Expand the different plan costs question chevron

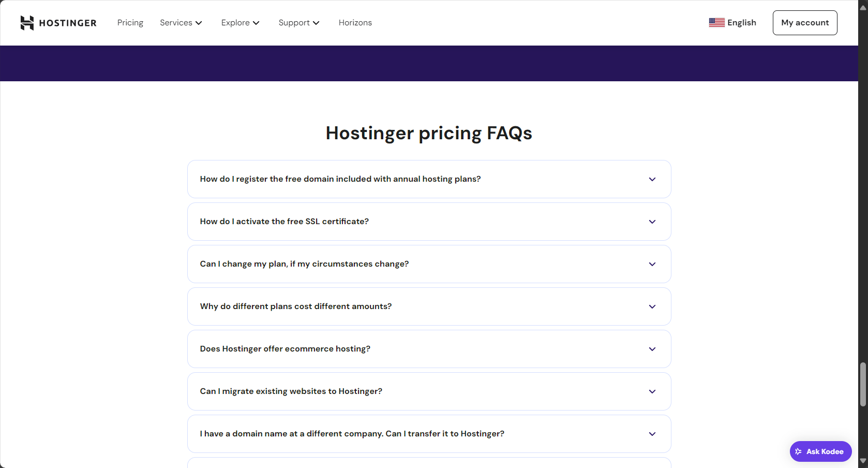[x=652, y=306]
